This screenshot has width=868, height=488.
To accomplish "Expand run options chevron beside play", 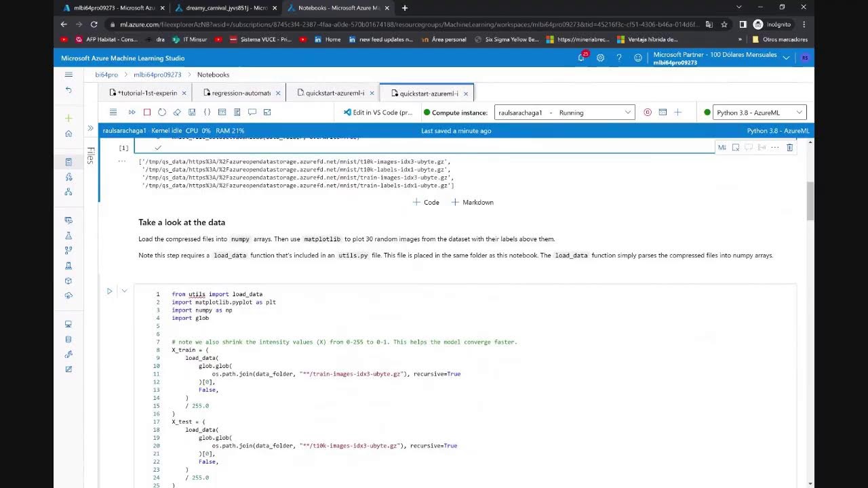I will (x=124, y=291).
